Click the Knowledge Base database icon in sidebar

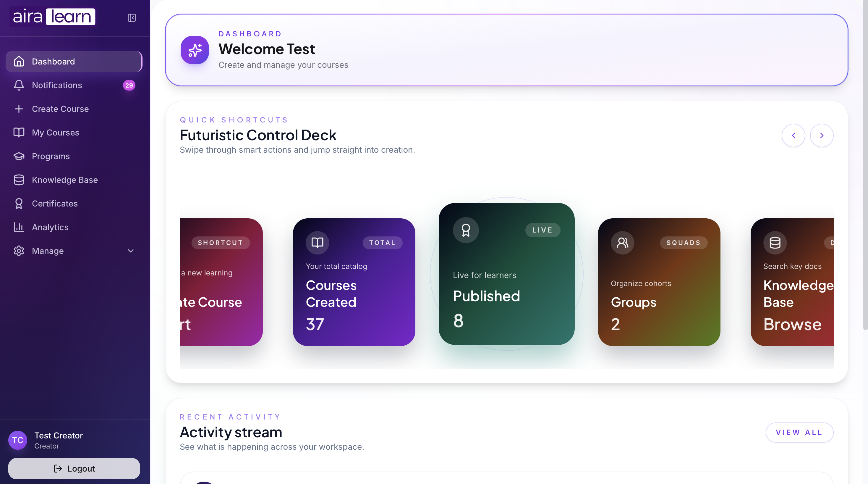(19, 180)
